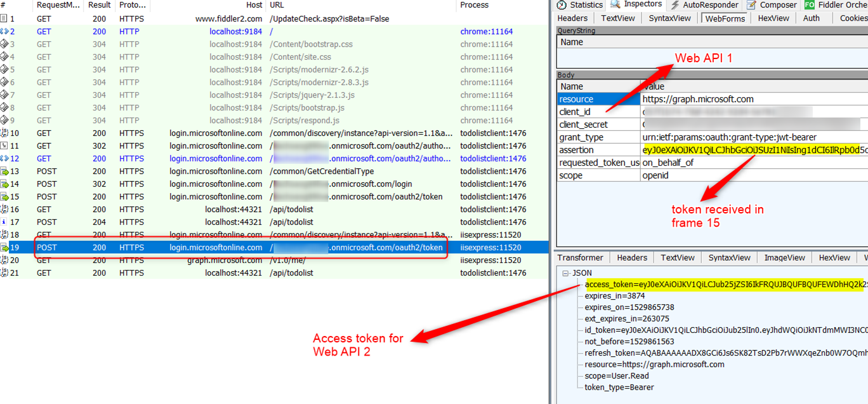Viewport: 868px width, 404px height.
Task: Click the icon of session 2
Action: pyautogui.click(x=4, y=32)
